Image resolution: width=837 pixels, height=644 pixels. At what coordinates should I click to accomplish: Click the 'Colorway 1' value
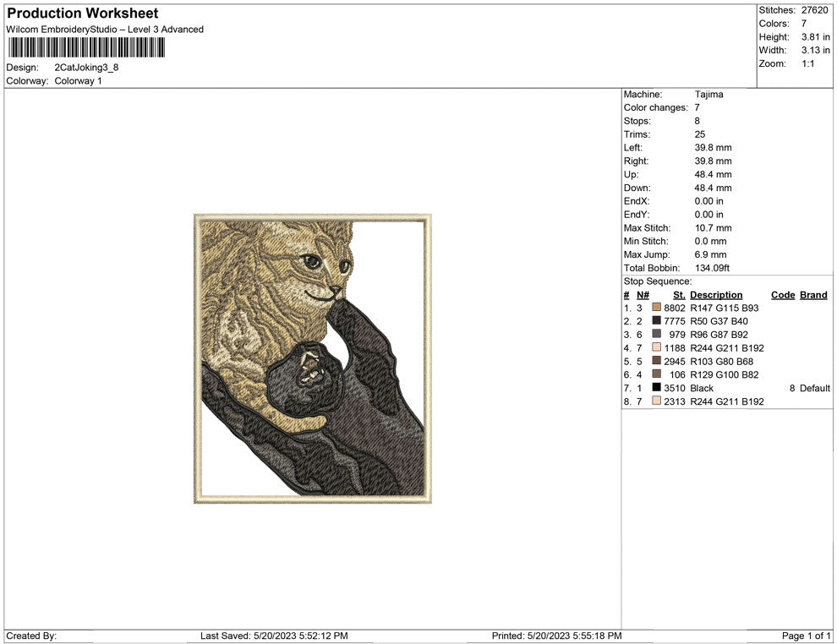(x=78, y=80)
